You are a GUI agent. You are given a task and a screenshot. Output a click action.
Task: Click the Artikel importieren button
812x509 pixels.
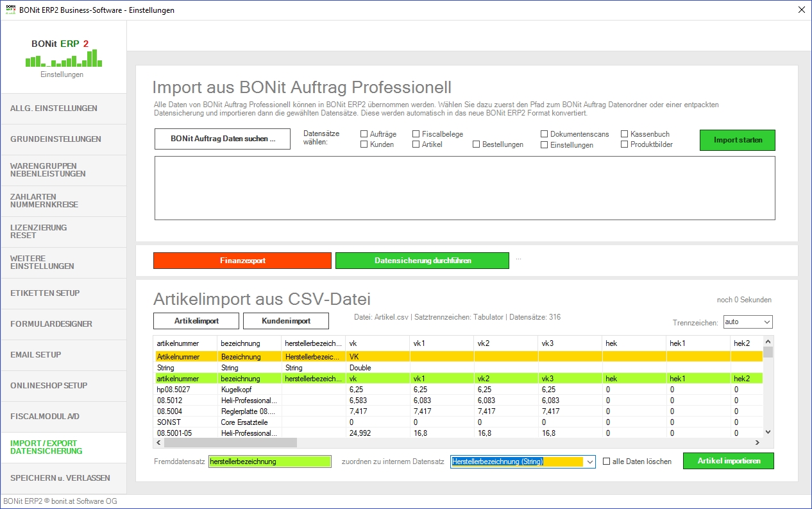[729, 461]
